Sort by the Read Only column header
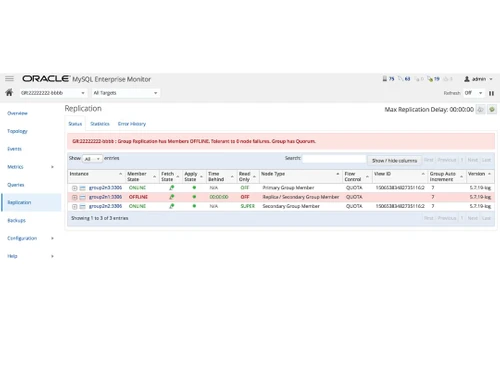This screenshot has height=375, width=500. tap(248, 176)
